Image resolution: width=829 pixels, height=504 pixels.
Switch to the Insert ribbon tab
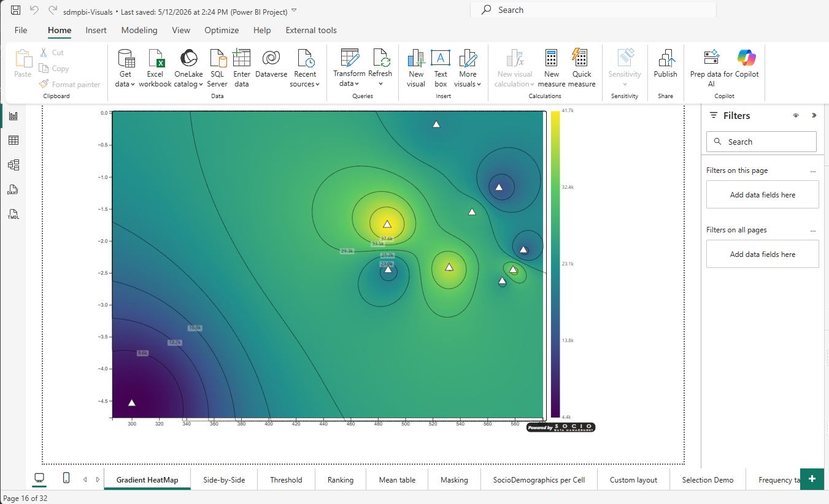[96, 30]
